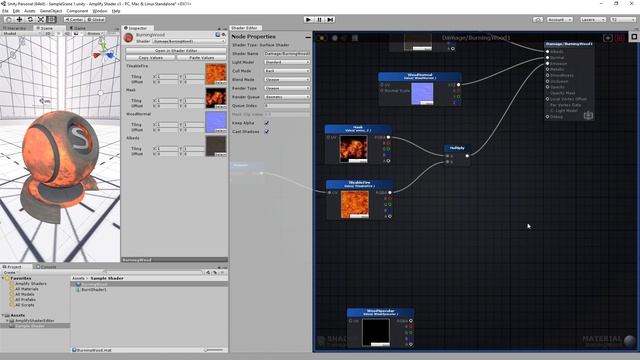
Task: Click the yellow update shader icon in canvas
Action: tap(322, 38)
